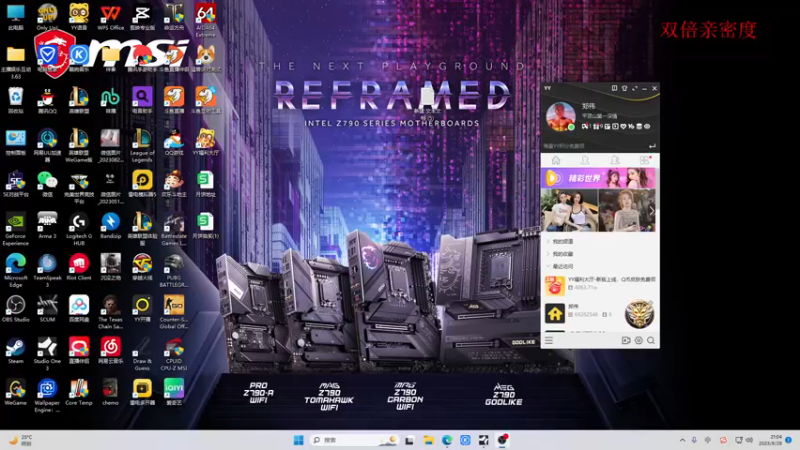Open Battlestate Games Launcher shortcut

pyautogui.click(x=174, y=229)
